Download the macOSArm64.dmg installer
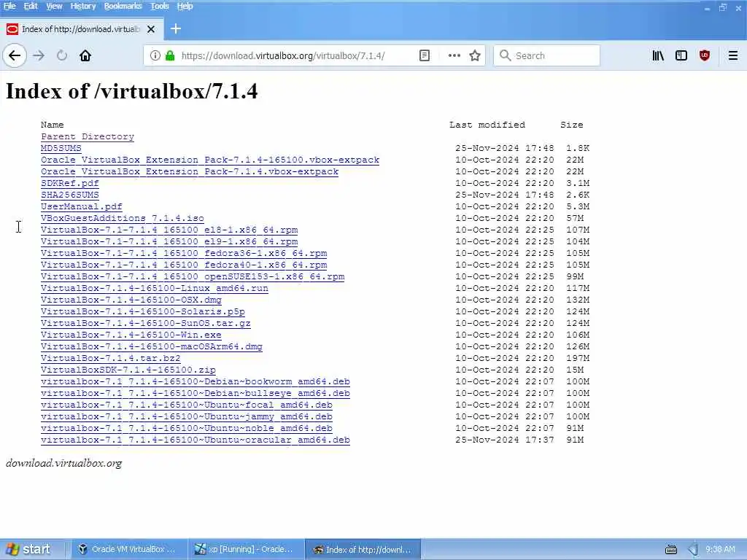This screenshot has width=747, height=560. point(152,346)
